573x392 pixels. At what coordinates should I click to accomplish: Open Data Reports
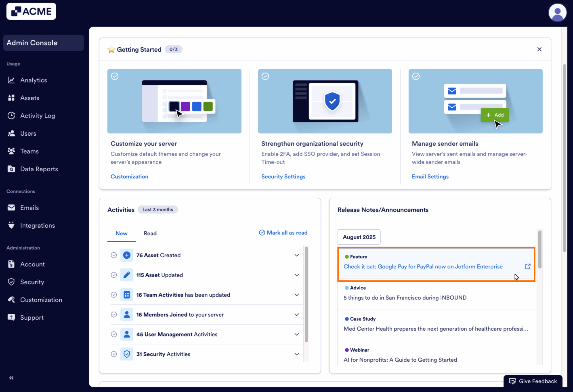[x=39, y=169]
